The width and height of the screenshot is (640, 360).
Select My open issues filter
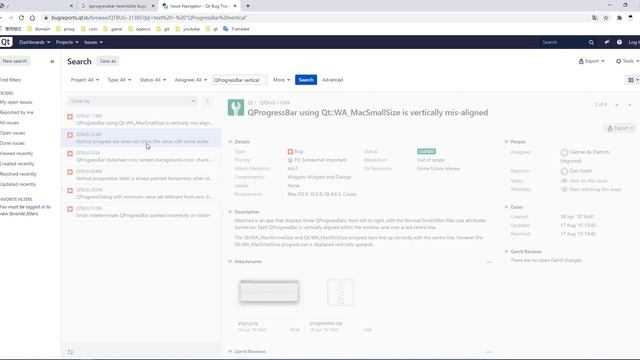tap(16, 102)
